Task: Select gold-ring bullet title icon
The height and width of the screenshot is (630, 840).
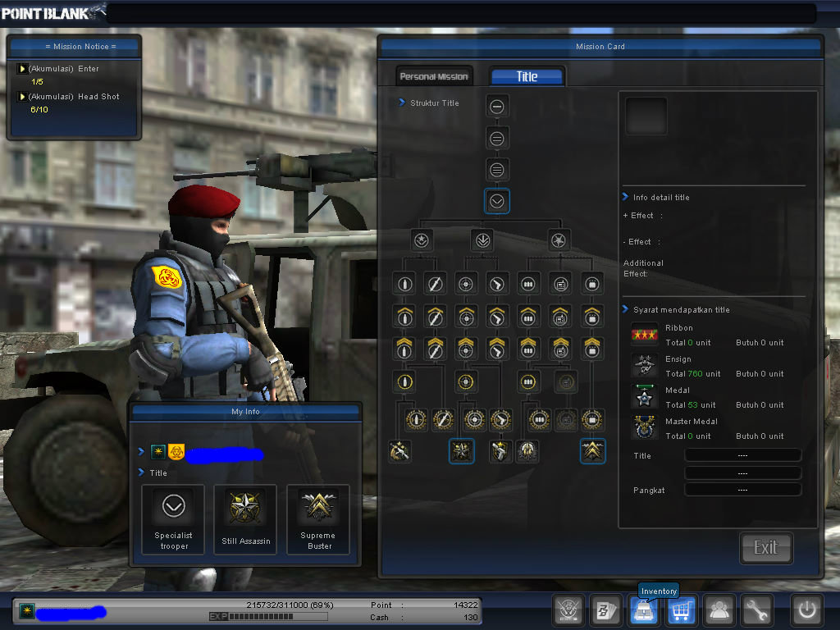Action: tap(404, 382)
